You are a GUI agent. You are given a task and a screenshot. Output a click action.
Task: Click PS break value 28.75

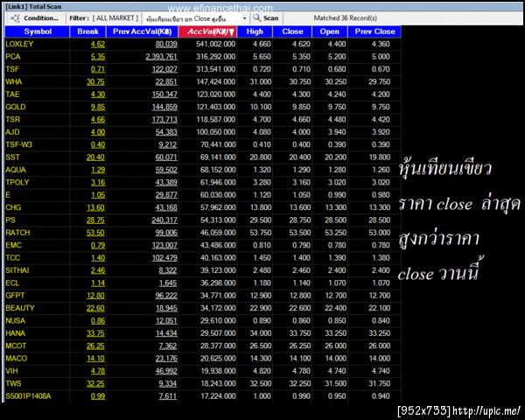click(x=95, y=220)
